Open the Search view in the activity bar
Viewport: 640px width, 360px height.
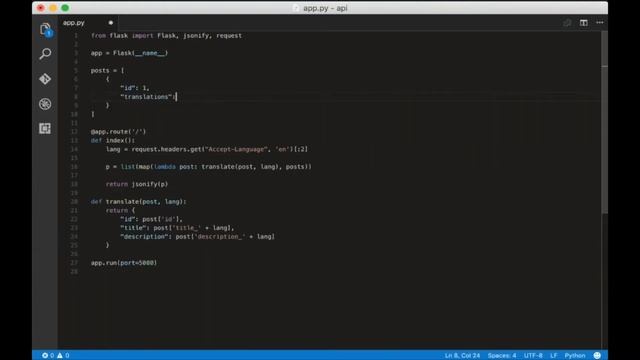pyautogui.click(x=45, y=54)
